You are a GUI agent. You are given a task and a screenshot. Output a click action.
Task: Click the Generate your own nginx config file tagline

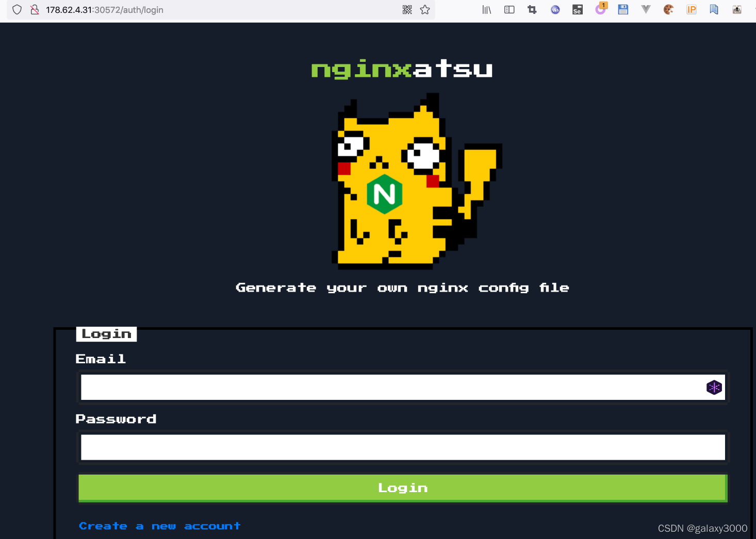[x=402, y=288]
